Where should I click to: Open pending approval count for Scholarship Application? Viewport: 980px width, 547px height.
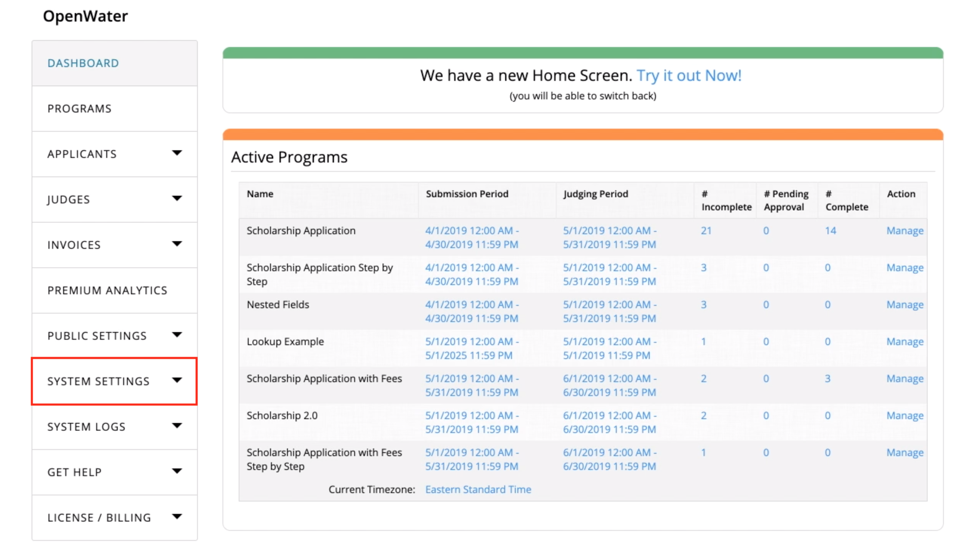(x=766, y=231)
